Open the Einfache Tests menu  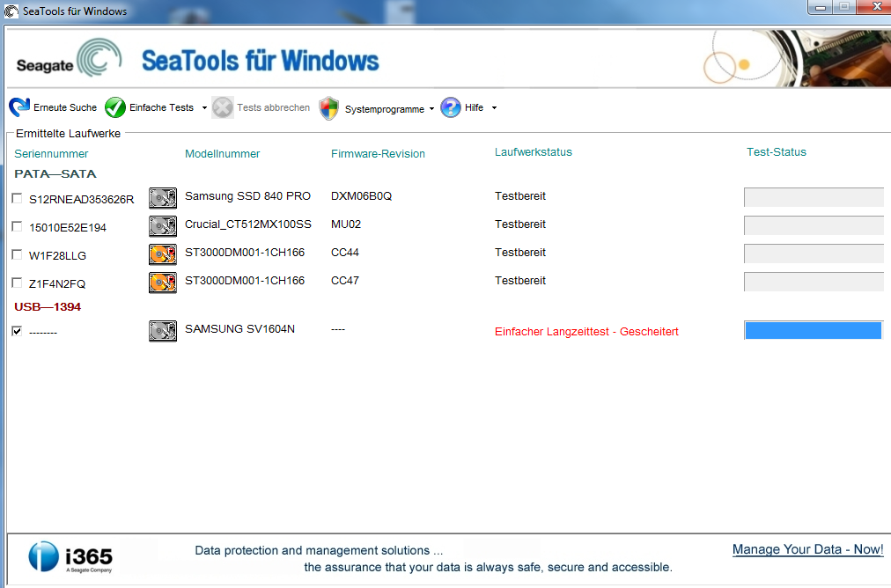tap(161, 107)
